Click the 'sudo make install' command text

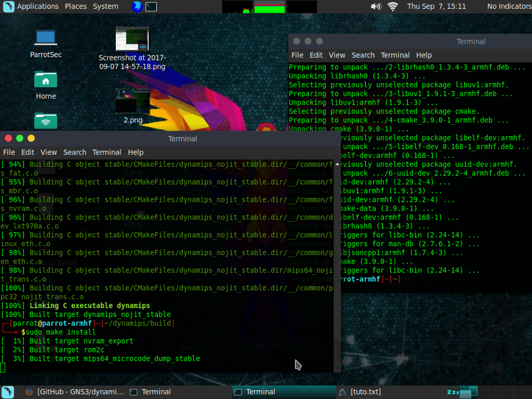pyautogui.click(x=60, y=332)
